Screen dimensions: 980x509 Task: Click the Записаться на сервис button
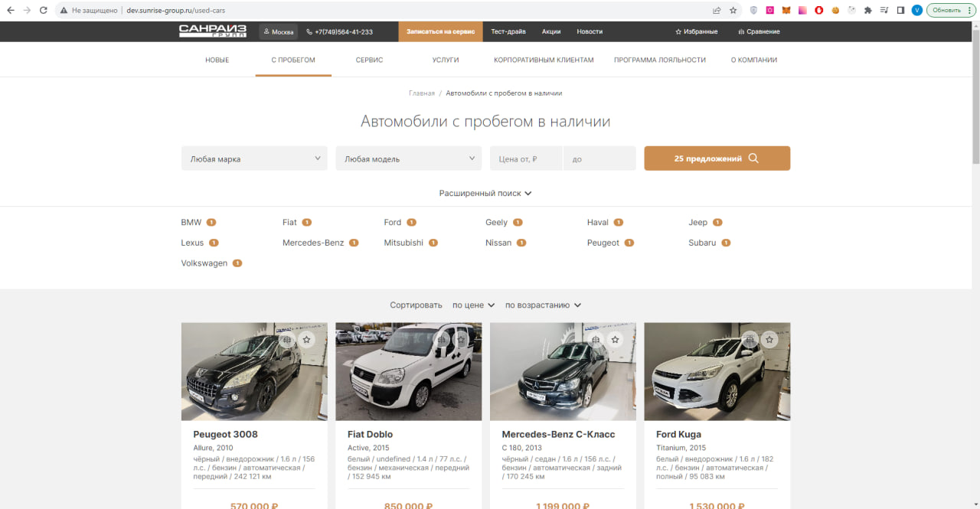[440, 31]
